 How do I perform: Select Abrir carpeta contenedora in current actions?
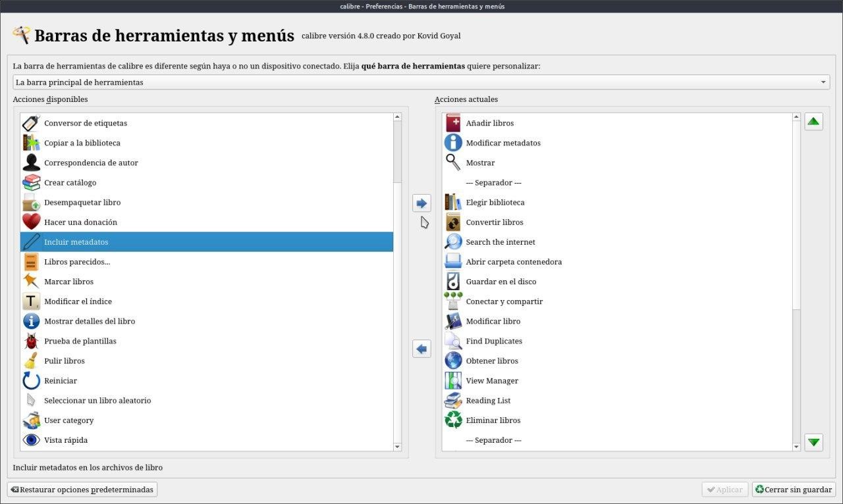[617, 262]
